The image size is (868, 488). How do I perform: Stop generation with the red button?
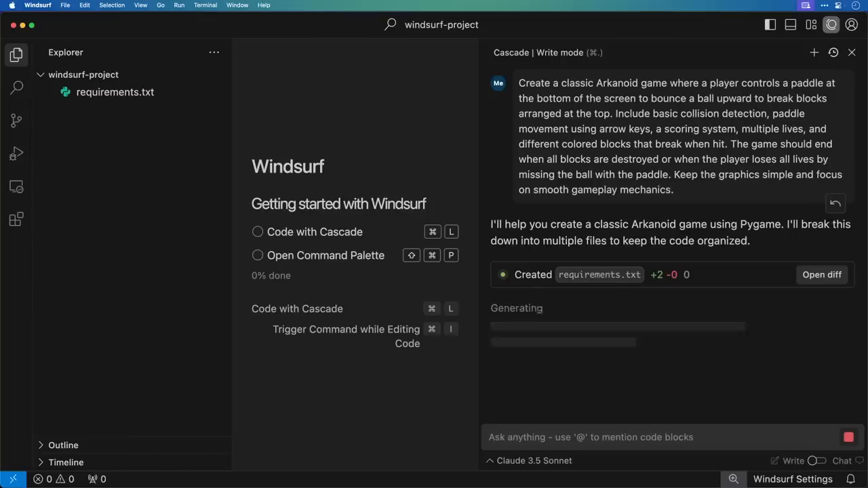[848, 437]
